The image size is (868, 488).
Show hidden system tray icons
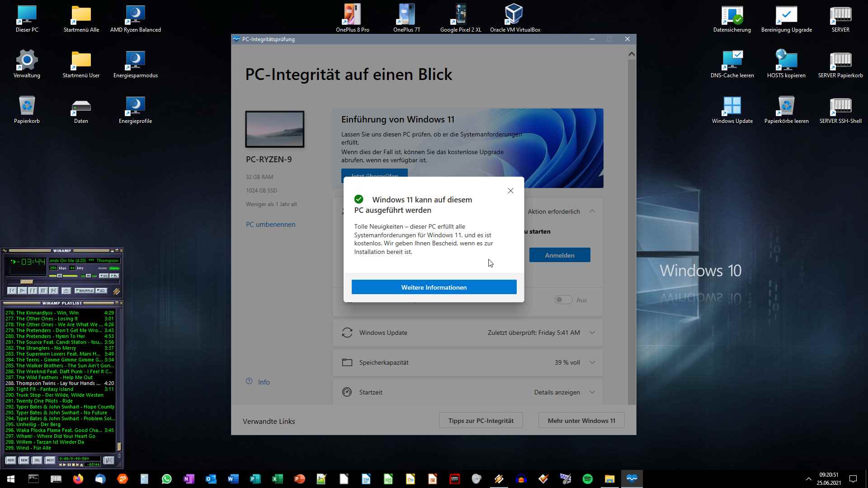tap(808, 479)
